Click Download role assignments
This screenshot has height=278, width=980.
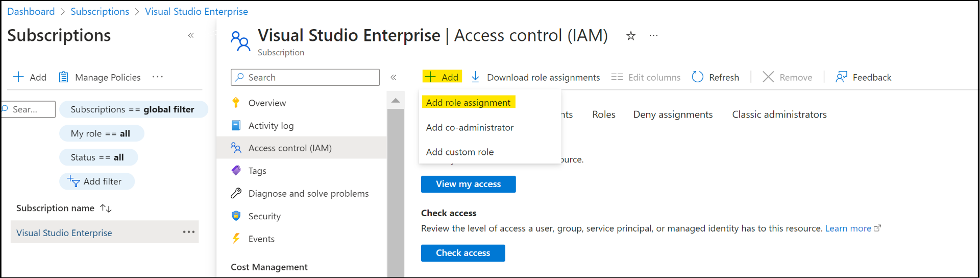535,77
